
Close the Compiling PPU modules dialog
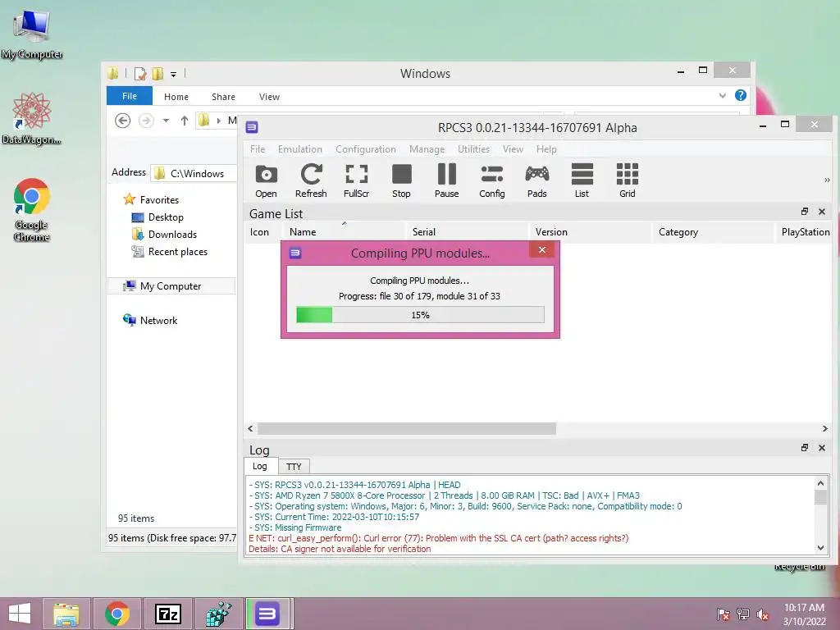click(542, 250)
